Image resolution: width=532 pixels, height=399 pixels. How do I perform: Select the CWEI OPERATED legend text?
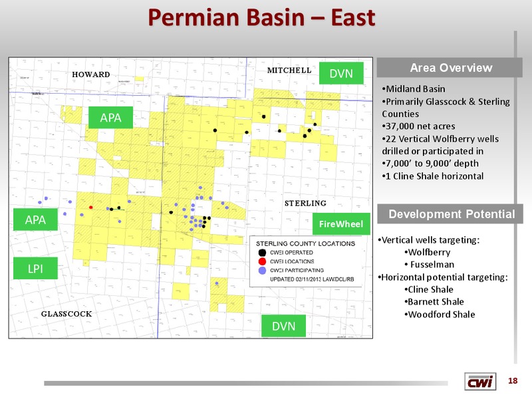click(x=291, y=253)
